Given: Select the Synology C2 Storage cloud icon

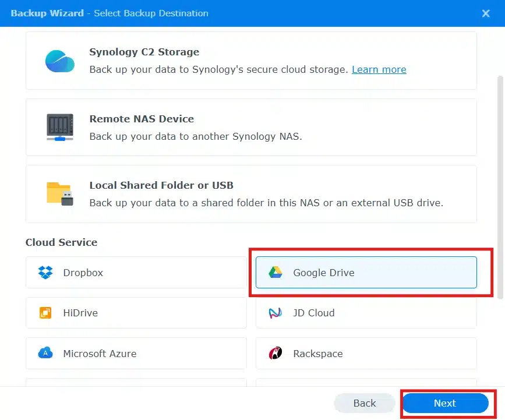Looking at the screenshot, I should coord(59,60).
